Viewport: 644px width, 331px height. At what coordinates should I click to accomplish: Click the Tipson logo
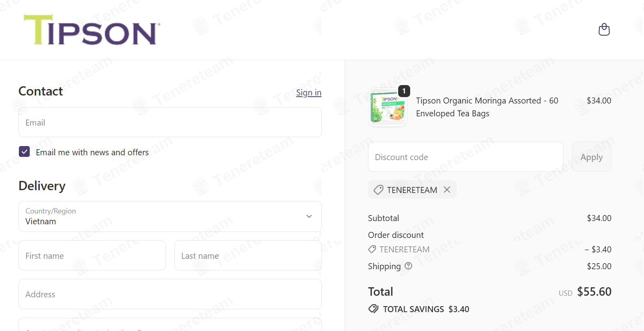pyautogui.click(x=92, y=30)
